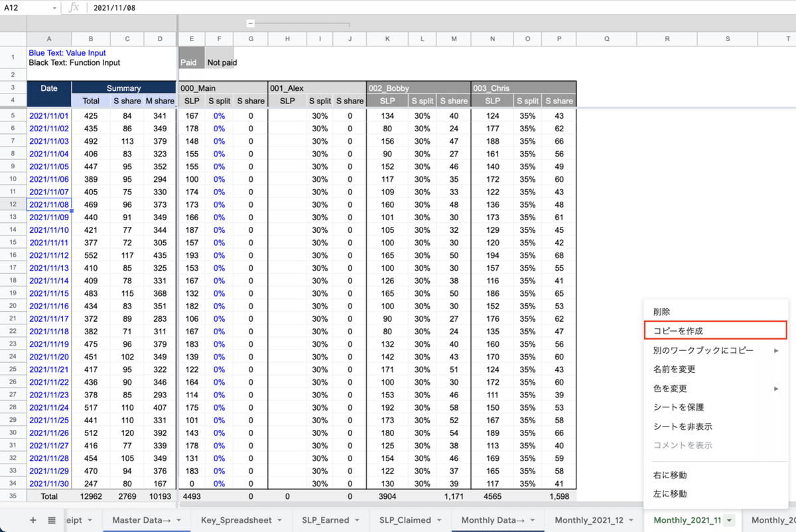Select the 003_Chris header cell
The width and height of the screenshot is (796, 532).
(x=523, y=88)
